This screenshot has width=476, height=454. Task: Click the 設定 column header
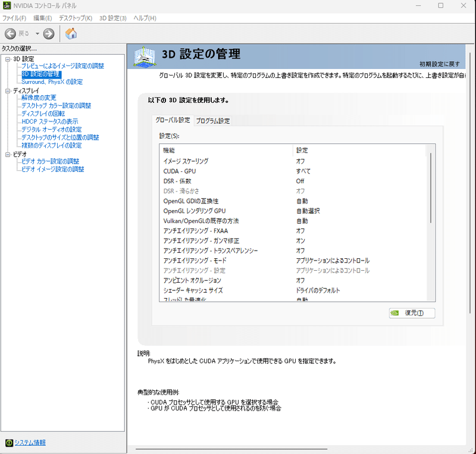[x=359, y=151]
